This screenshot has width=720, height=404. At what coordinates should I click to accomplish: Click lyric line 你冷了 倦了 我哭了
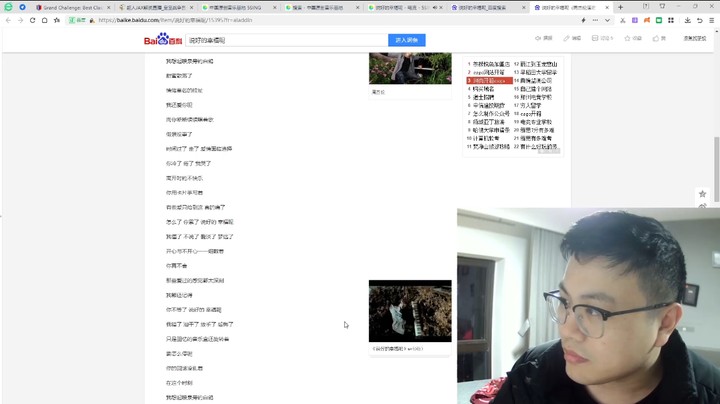(189, 163)
